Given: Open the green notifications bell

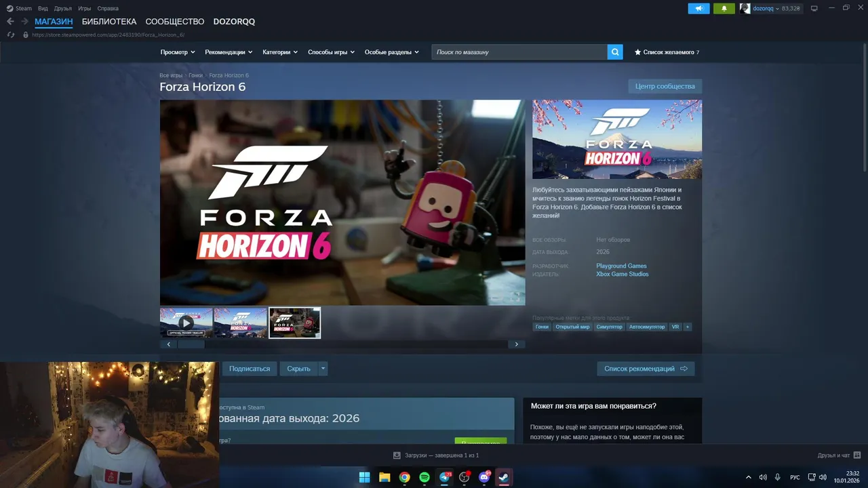Looking at the screenshot, I should (x=724, y=8).
